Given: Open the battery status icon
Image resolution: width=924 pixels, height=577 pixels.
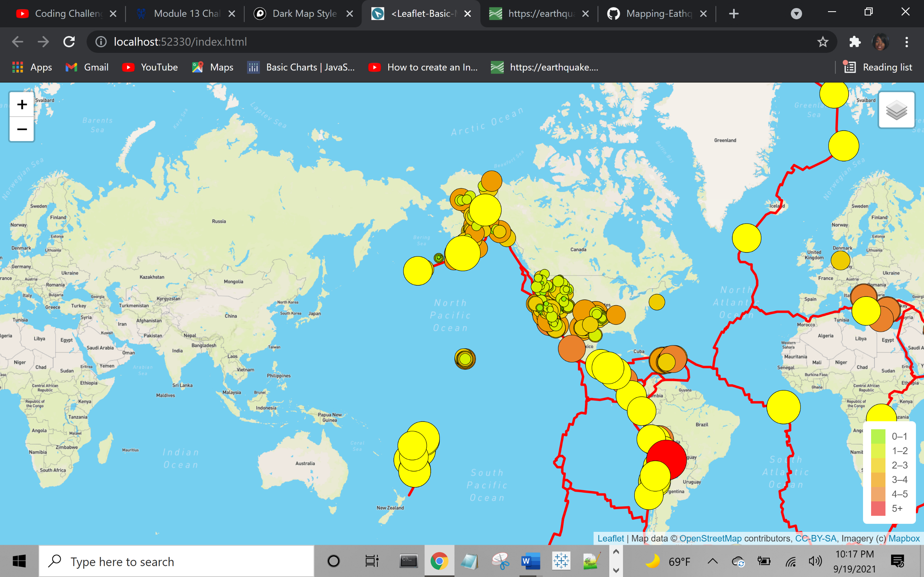Looking at the screenshot, I should 764,561.
